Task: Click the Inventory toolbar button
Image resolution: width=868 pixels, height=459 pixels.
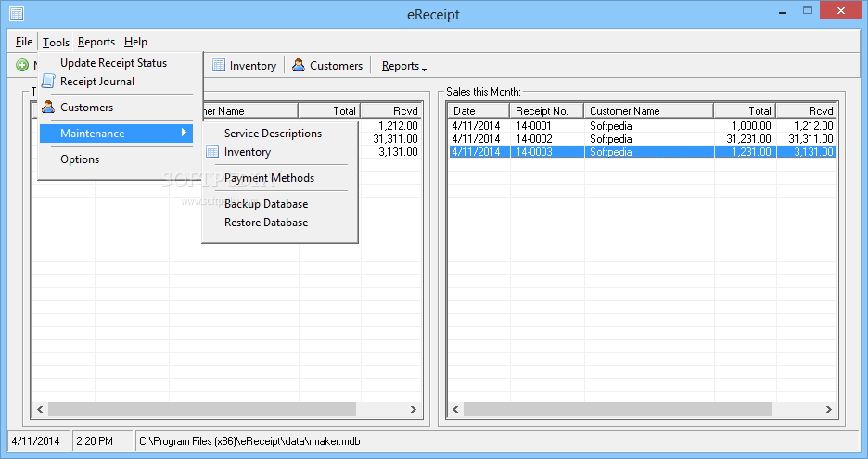Action: click(x=244, y=65)
